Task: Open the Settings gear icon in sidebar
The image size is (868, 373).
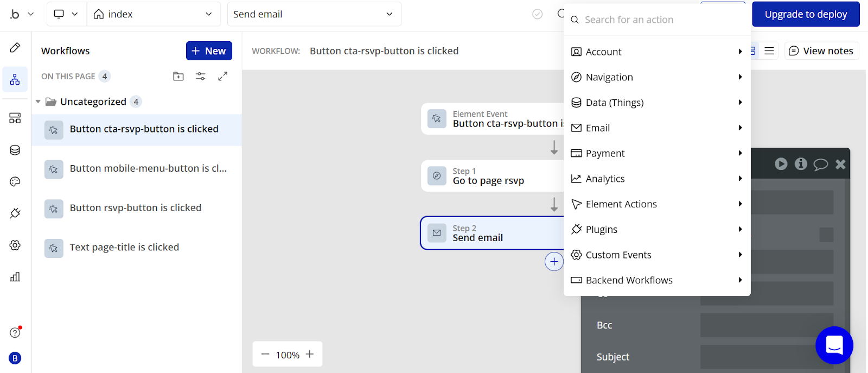Action: click(15, 245)
